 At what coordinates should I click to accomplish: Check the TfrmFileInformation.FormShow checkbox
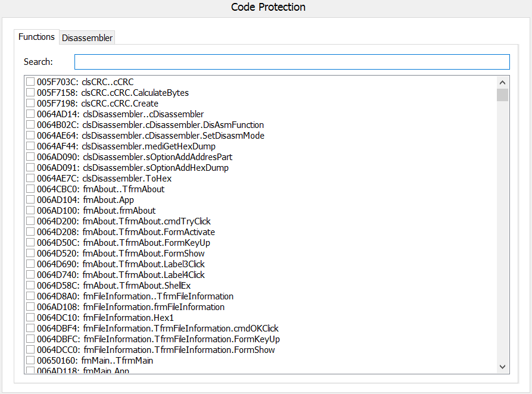coord(30,349)
